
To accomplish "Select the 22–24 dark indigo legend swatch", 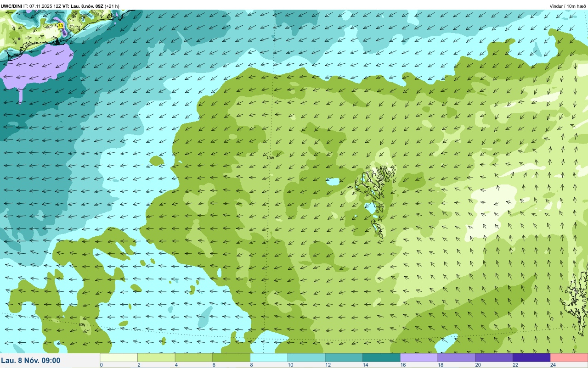I will tap(531, 357).
